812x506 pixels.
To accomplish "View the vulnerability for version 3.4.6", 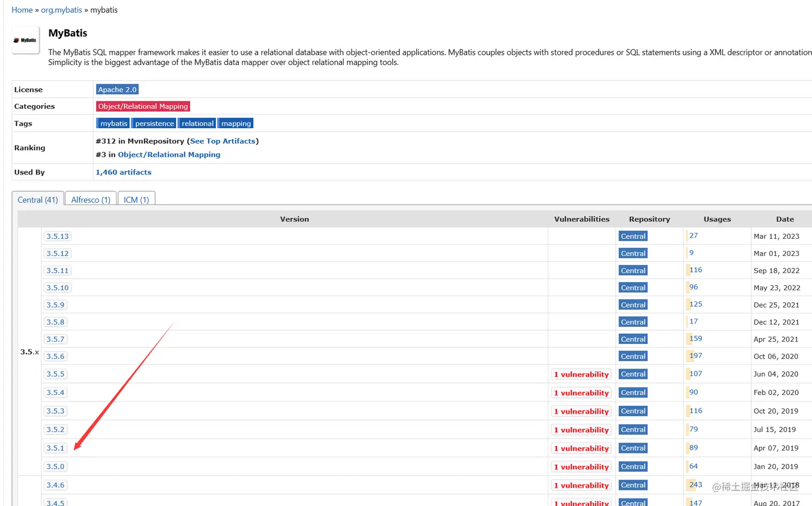I will click(582, 486).
